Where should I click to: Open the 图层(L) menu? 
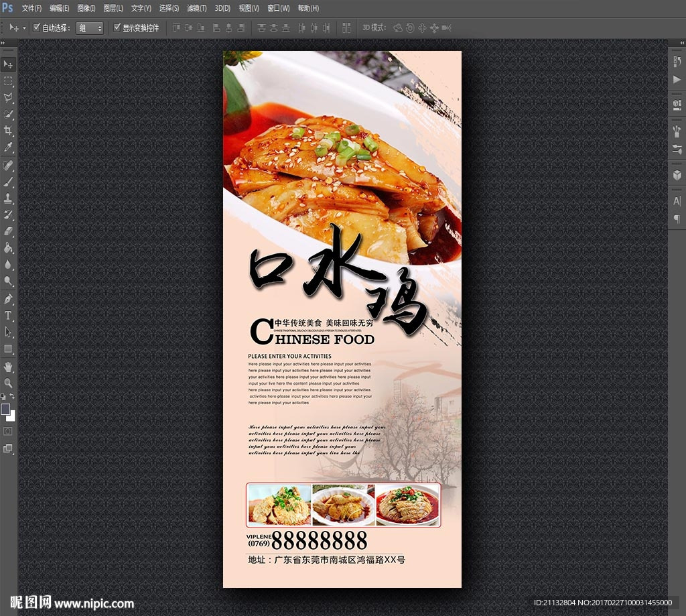pyautogui.click(x=113, y=8)
